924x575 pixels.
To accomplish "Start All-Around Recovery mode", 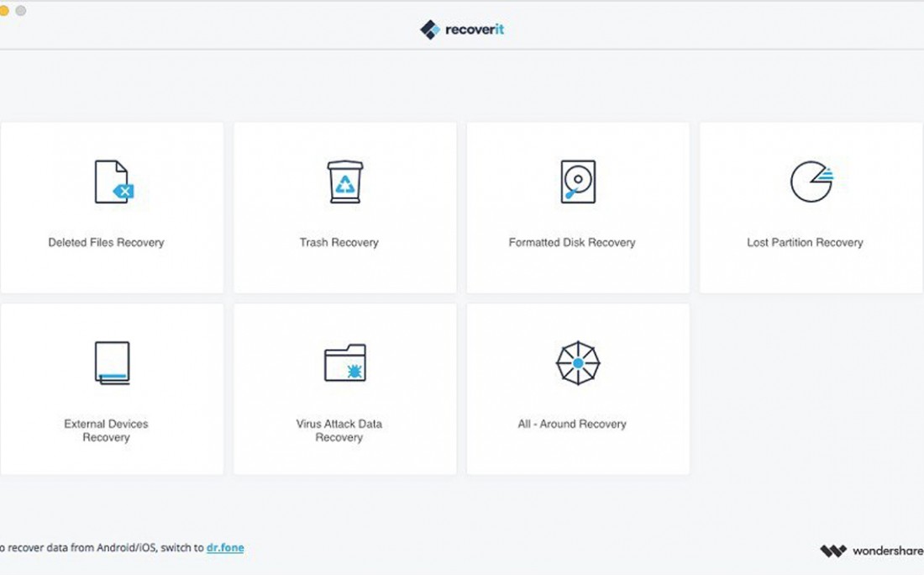I will [x=577, y=388].
